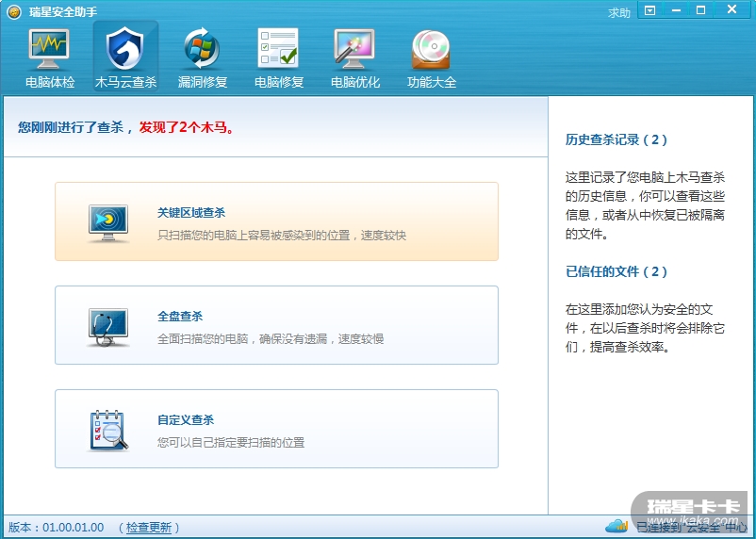Open 已信任的文件 (2) trusted files

(616, 271)
